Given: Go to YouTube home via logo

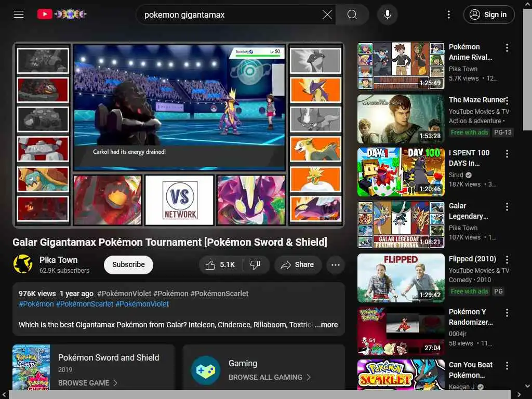Looking at the screenshot, I should pos(62,14).
